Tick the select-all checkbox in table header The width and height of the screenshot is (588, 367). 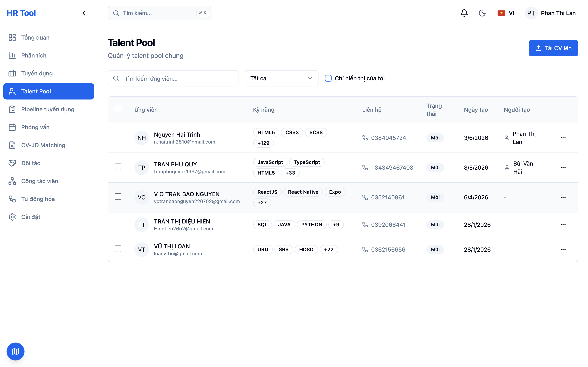pyautogui.click(x=118, y=109)
